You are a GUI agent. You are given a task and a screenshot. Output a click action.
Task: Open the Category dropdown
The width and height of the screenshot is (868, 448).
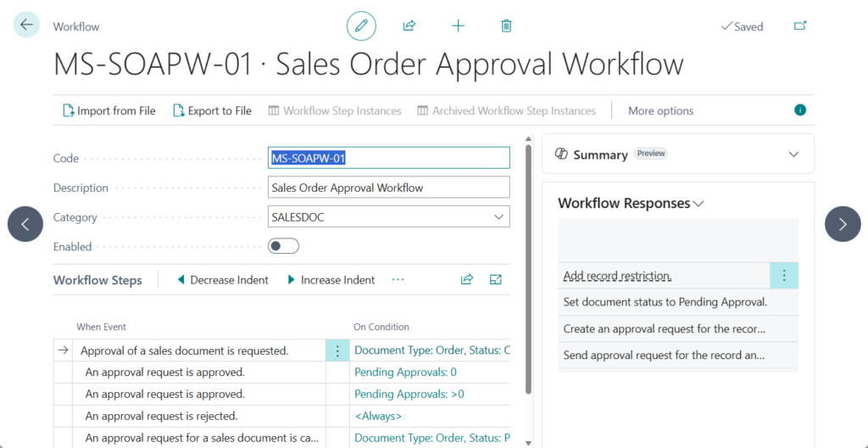click(498, 217)
